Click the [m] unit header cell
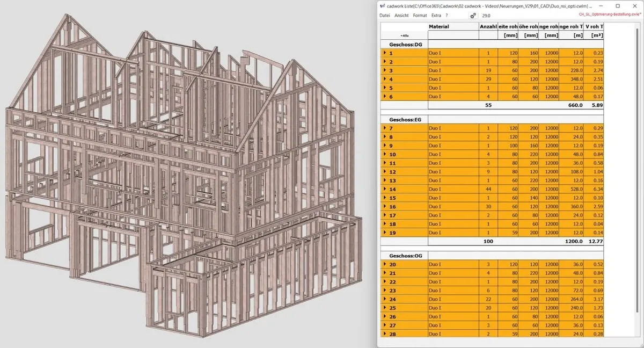The image size is (644, 348). (571, 35)
